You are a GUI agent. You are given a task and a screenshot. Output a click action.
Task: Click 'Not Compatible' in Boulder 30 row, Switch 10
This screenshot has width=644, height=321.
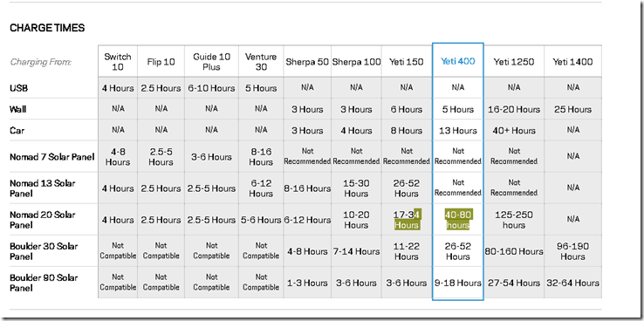(118, 250)
